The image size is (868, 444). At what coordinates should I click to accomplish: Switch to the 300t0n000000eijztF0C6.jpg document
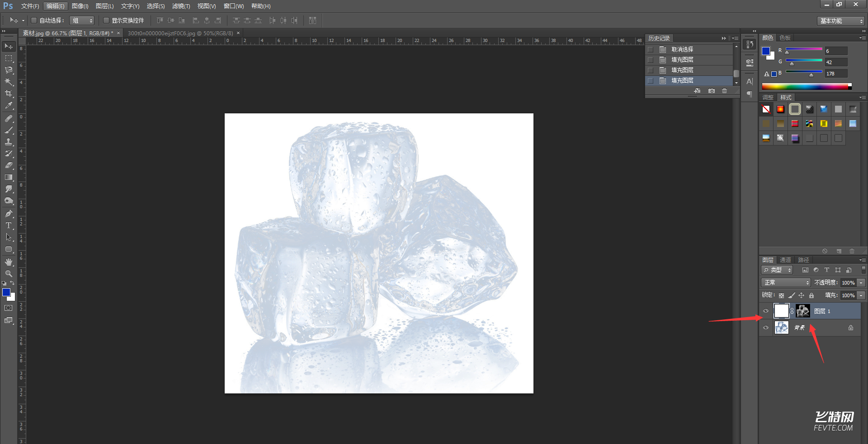coord(180,33)
